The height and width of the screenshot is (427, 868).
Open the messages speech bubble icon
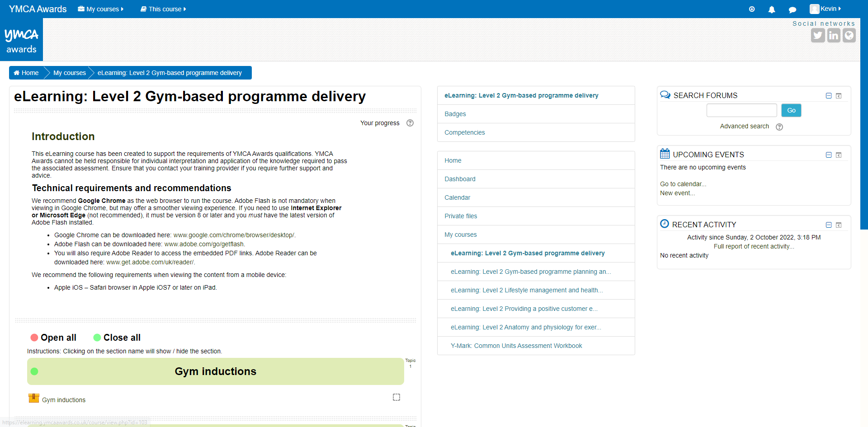(793, 9)
